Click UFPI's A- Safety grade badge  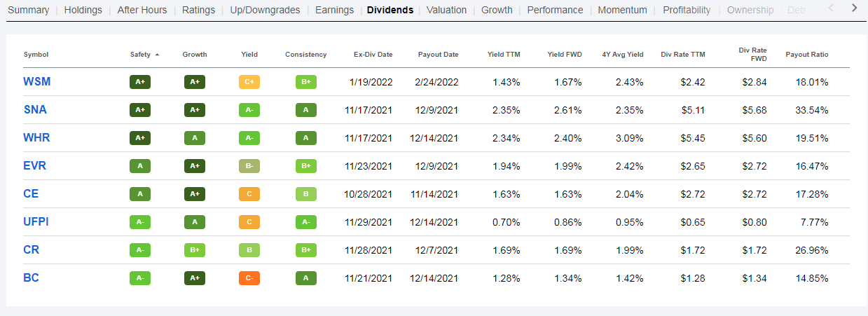click(x=140, y=222)
